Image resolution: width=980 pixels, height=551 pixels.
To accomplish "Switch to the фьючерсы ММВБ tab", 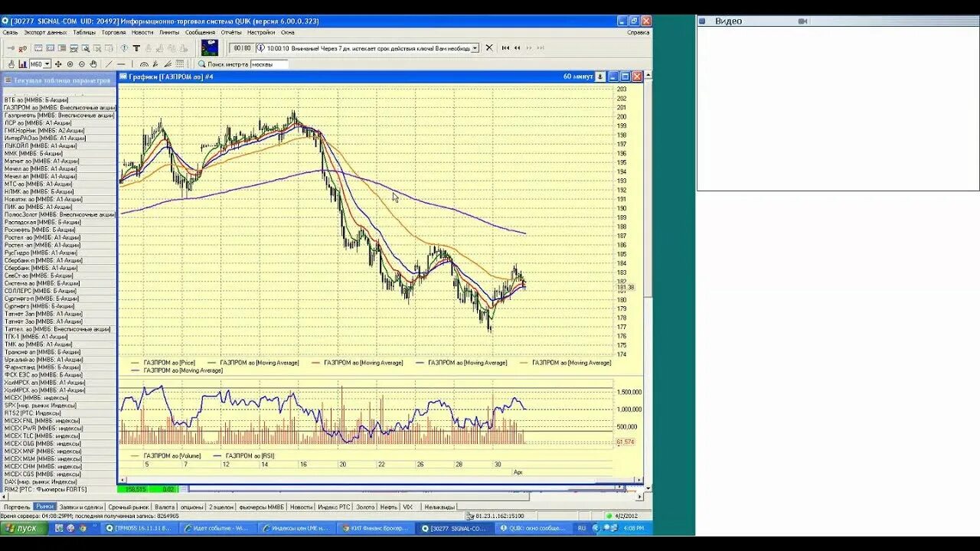I will pos(261,507).
